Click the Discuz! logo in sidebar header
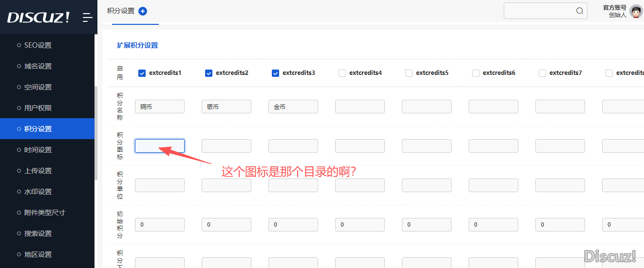Viewport: 644px width, 268px height. point(38,18)
